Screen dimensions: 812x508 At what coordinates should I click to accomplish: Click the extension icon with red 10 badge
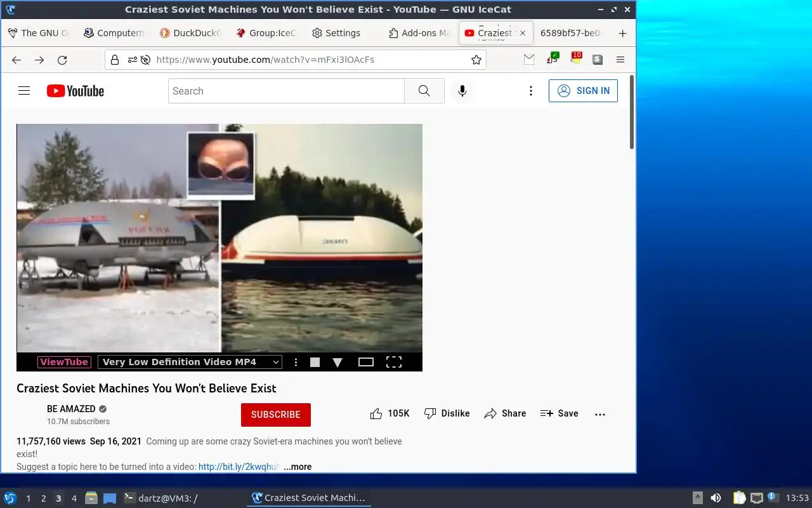(575, 58)
